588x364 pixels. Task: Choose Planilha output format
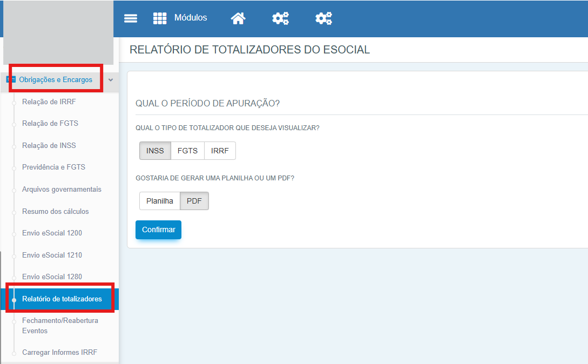click(x=160, y=201)
